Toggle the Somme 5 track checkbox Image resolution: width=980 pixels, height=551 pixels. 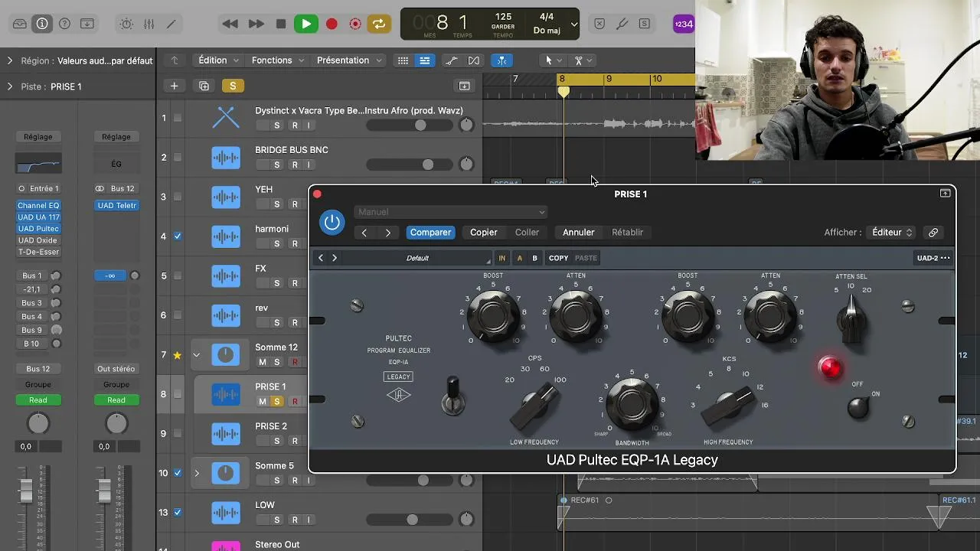(178, 473)
